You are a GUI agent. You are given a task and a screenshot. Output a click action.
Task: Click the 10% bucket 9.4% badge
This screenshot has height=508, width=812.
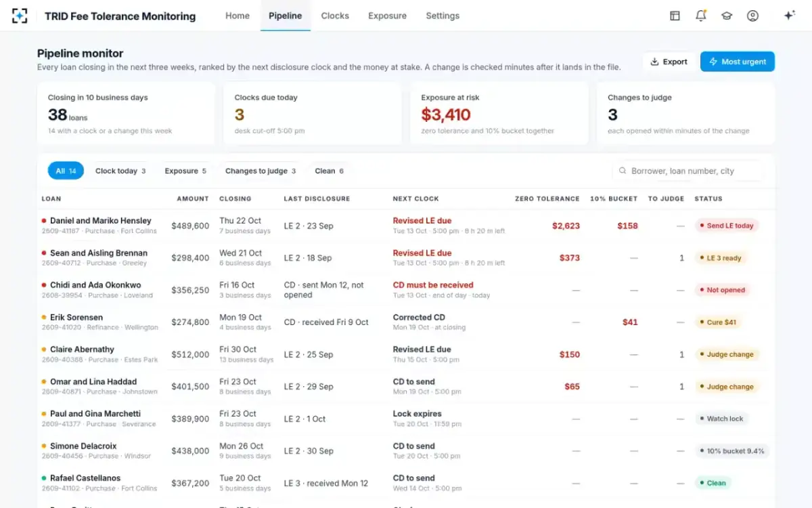(x=732, y=451)
